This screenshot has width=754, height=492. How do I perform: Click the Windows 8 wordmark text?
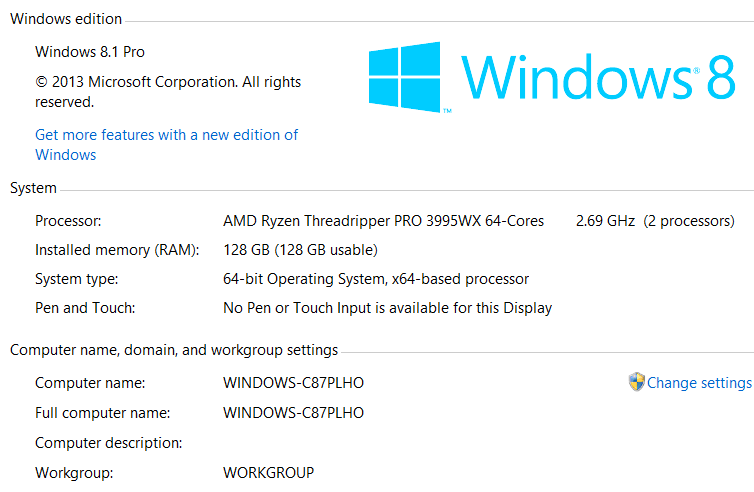pyautogui.click(x=598, y=77)
